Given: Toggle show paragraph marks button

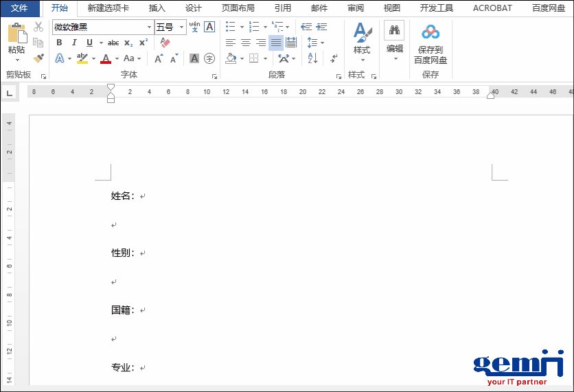Looking at the screenshot, I should 334,59.
